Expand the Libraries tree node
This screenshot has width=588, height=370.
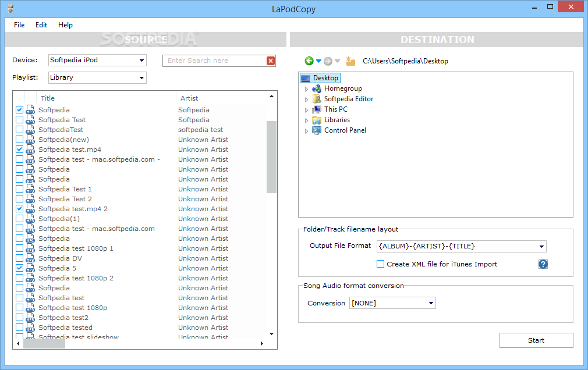(306, 120)
